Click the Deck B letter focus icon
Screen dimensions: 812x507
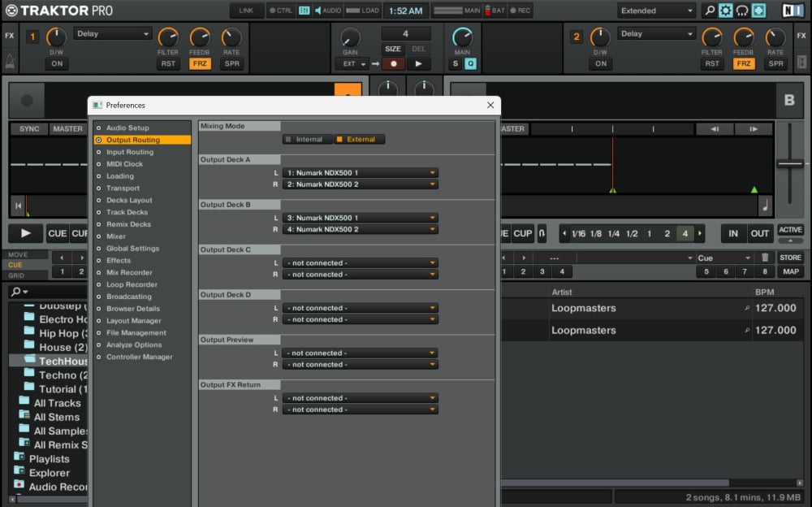pyautogui.click(x=789, y=100)
